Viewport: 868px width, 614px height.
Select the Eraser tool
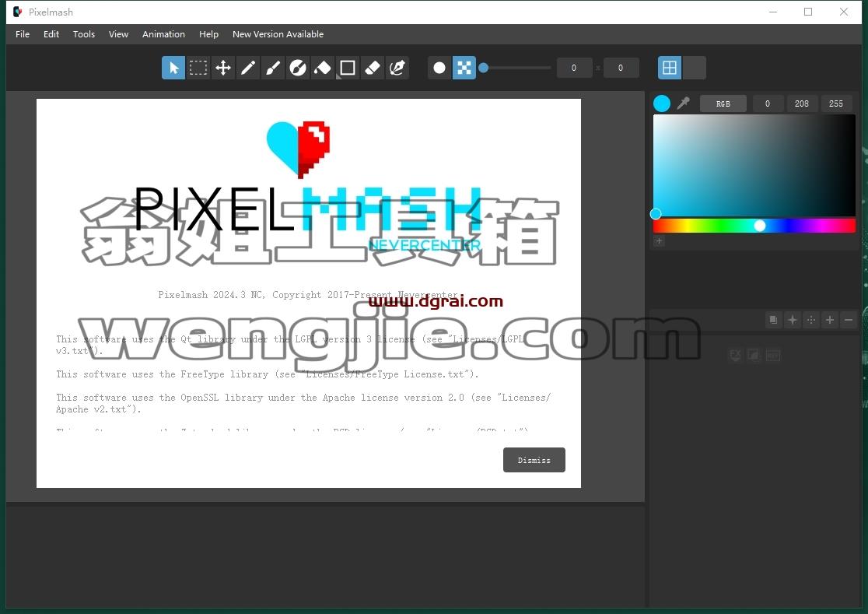click(x=373, y=68)
